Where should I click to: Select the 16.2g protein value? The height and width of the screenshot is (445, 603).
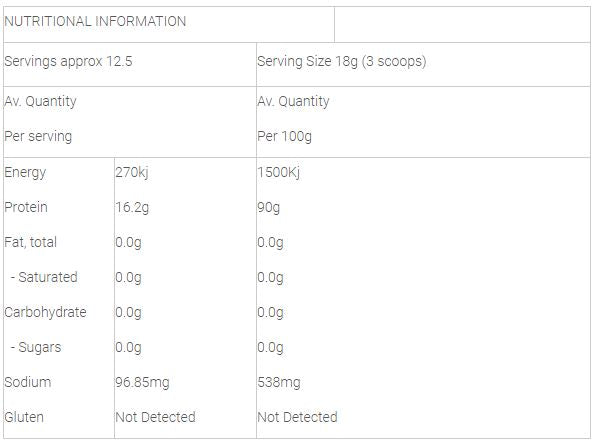pos(133,207)
